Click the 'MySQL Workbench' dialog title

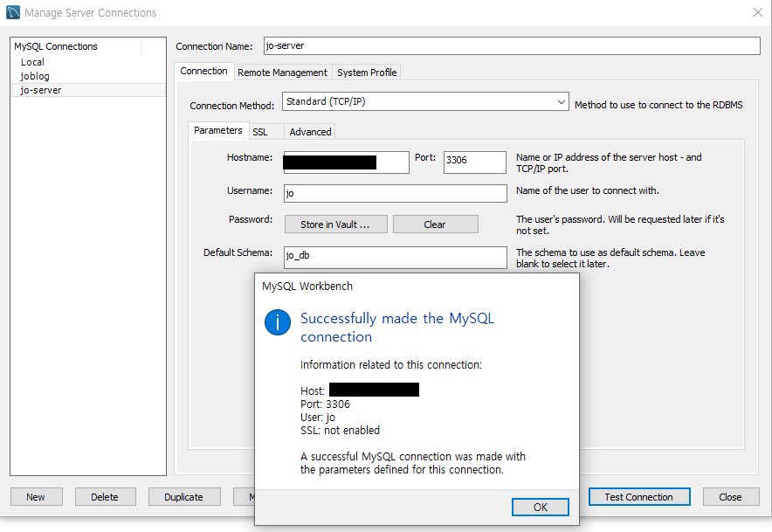click(x=307, y=287)
